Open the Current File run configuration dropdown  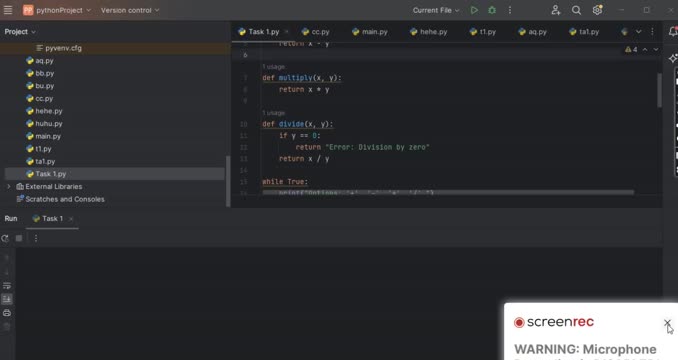[x=436, y=10]
